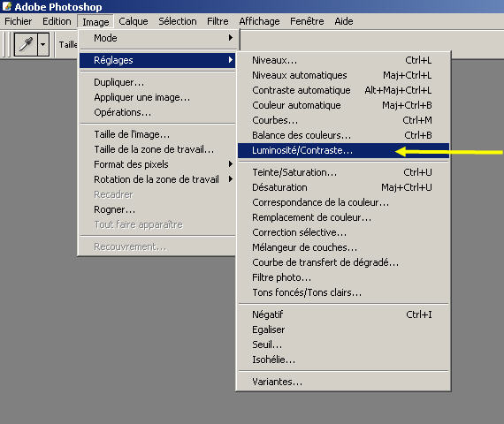Viewport: 504px width, 424px height.
Task: Open the Calque menu
Action: [134, 21]
